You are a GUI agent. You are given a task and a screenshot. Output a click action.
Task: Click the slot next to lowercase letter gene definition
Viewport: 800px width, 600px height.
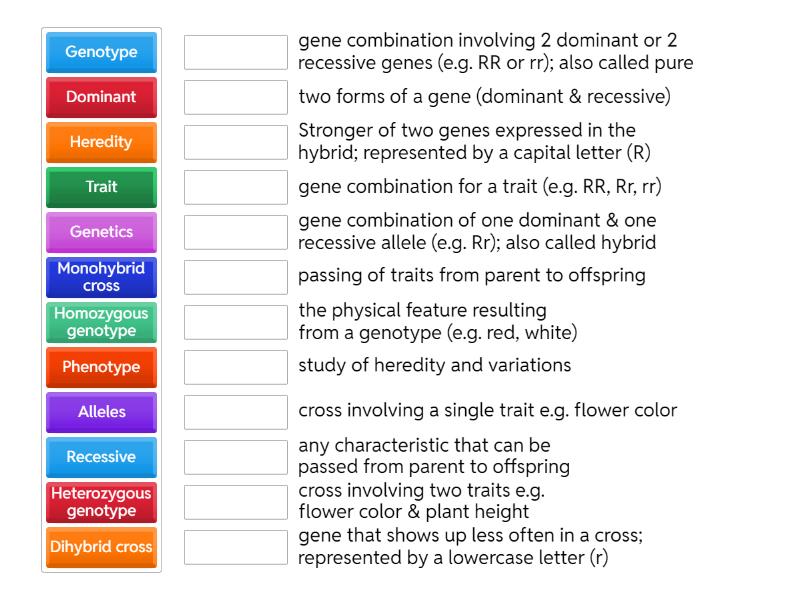[235, 547]
